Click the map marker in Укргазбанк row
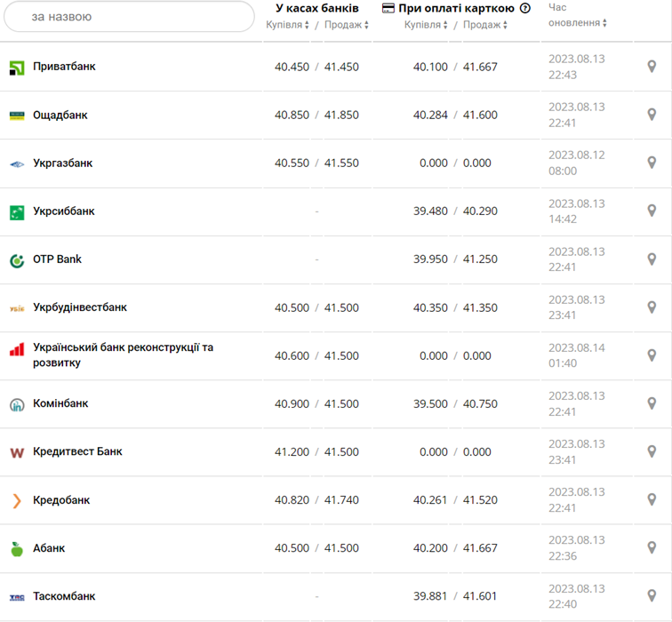 (x=652, y=163)
